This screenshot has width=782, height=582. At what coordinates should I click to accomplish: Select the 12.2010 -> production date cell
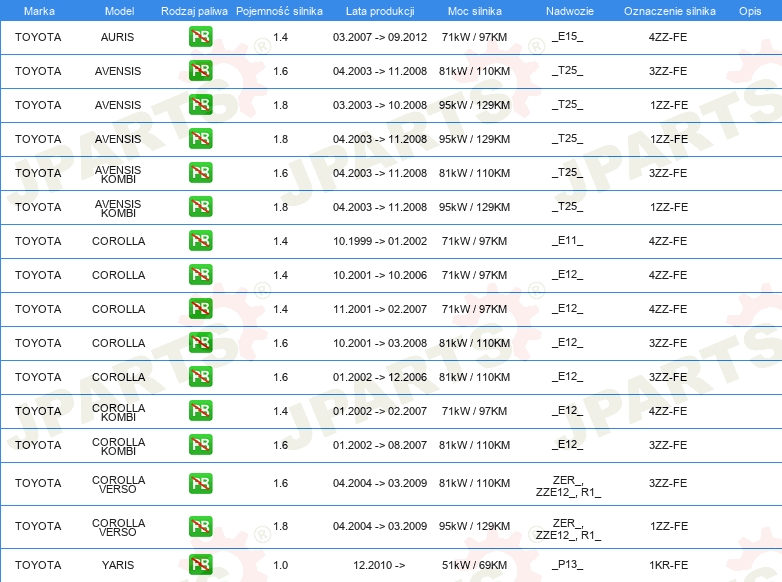click(379, 565)
